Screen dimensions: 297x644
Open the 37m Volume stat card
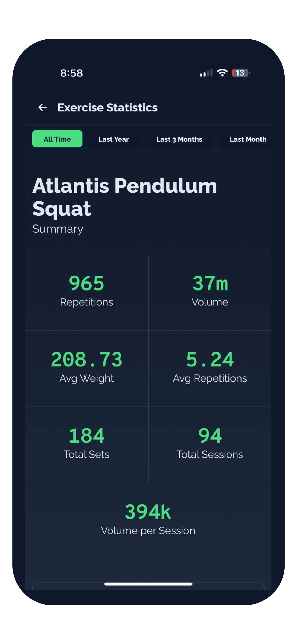(210, 293)
